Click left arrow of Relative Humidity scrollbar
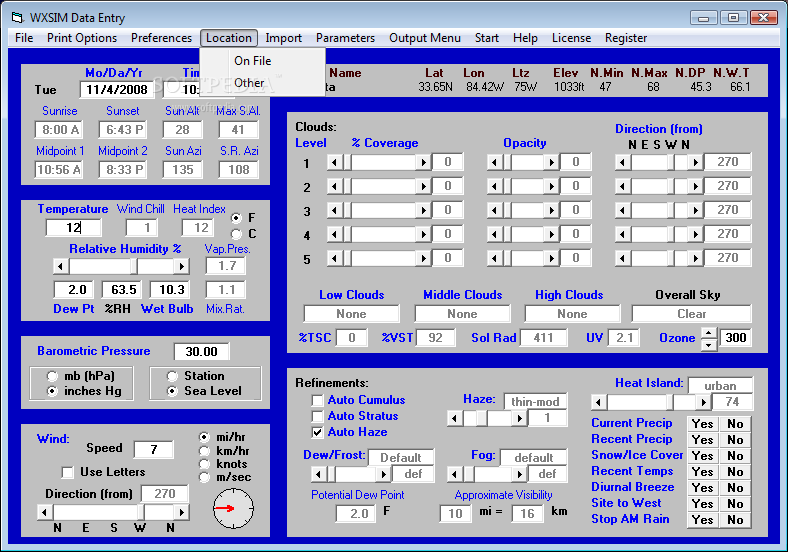Viewport: 788px width, 552px height. (x=61, y=266)
